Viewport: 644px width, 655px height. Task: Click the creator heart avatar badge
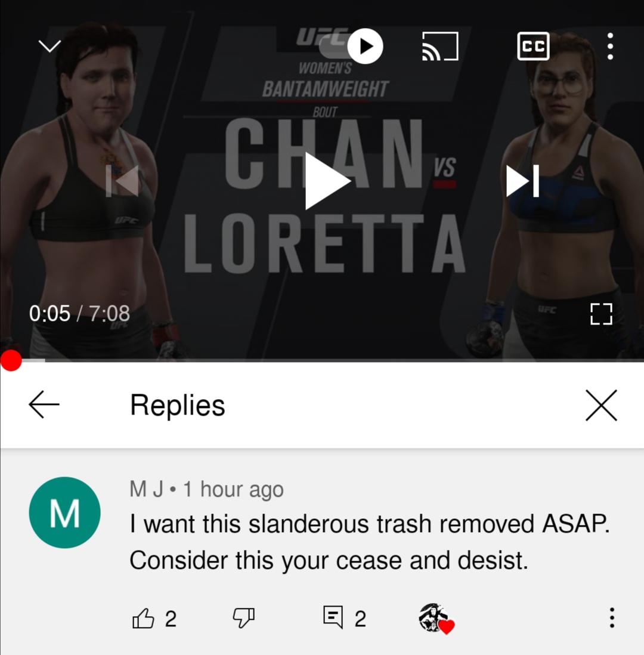click(x=436, y=619)
